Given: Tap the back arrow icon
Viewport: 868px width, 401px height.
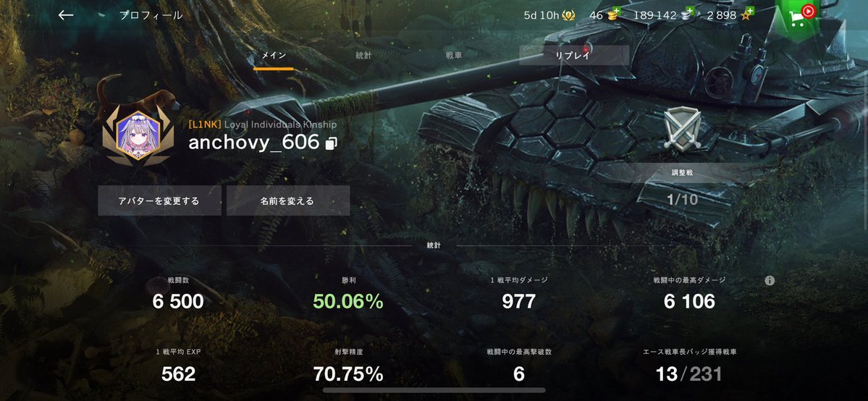Looking at the screenshot, I should 66,15.
